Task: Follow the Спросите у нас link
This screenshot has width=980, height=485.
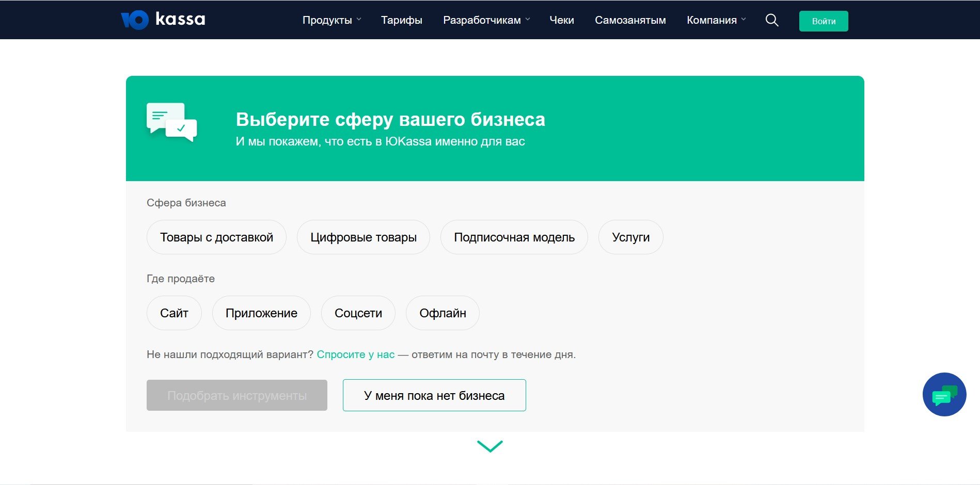Action: pos(355,354)
